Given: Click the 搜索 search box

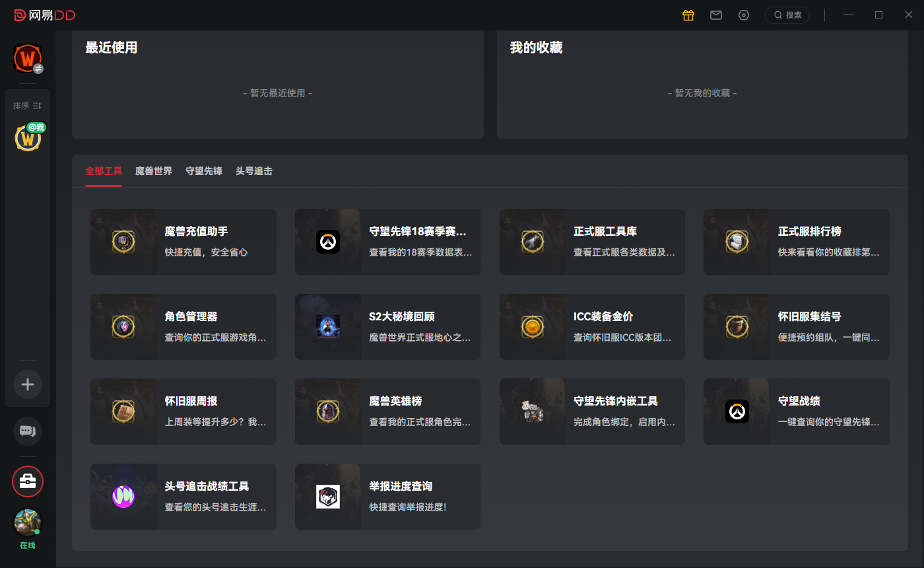Looking at the screenshot, I should click(x=787, y=15).
